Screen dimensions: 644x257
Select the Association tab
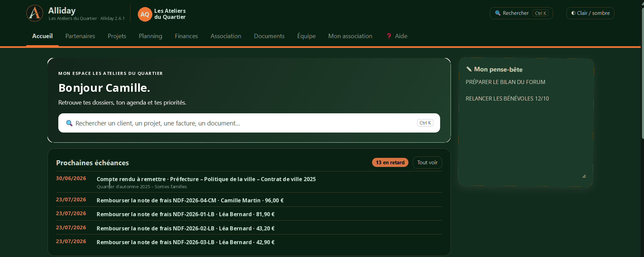[226, 36]
